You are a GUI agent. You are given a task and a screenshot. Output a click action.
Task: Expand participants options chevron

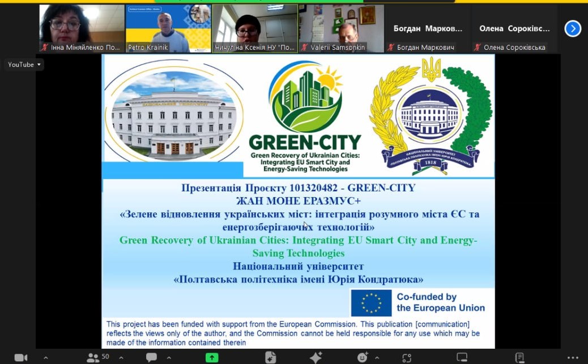point(121,358)
